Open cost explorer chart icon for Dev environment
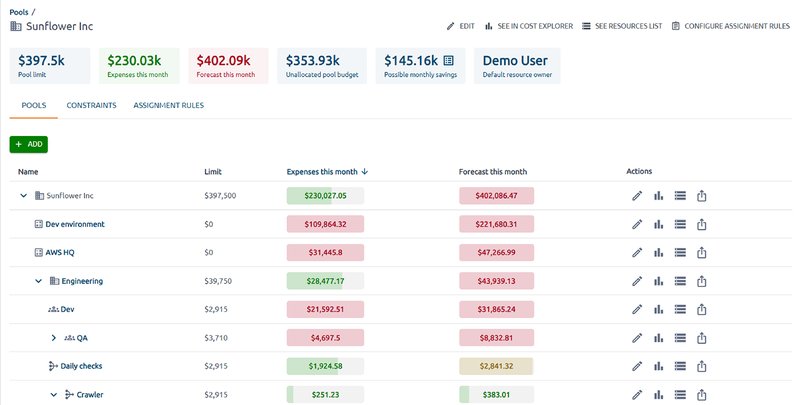The width and height of the screenshot is (800, 405). [658, 224]
